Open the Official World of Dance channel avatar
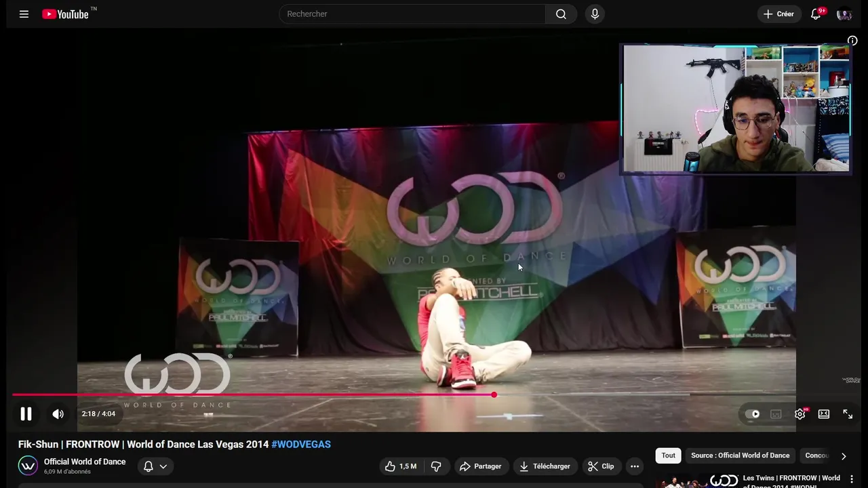The width and height of the screenshot is (868, 488). (x=28, y=466)
